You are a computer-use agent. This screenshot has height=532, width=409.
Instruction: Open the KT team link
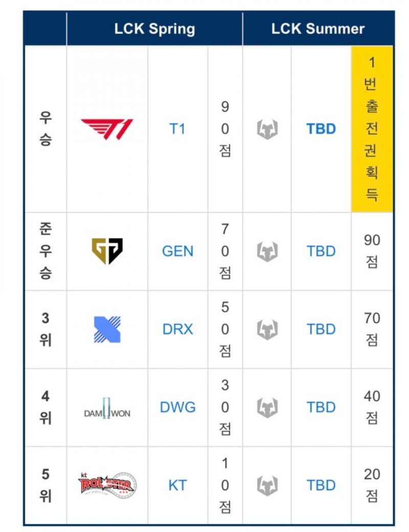(177, 485)
